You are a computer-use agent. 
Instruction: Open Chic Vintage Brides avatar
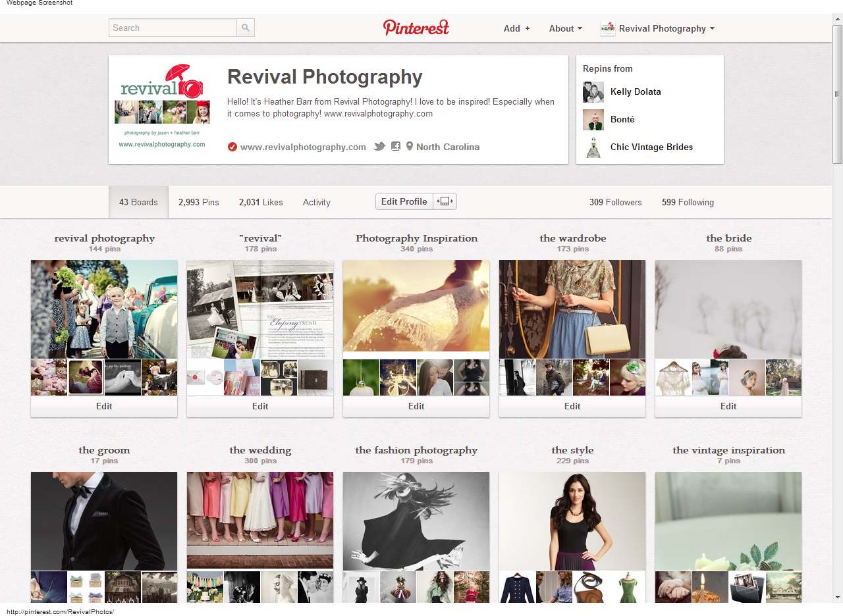593,147
